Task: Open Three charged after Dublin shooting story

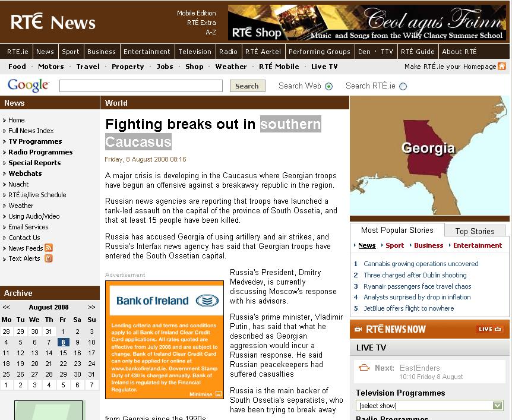Action: [x=415, y=275]
